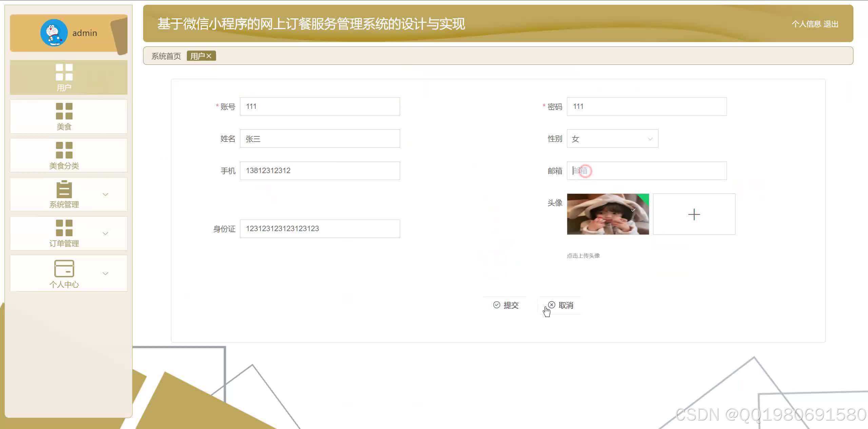This screenshot has width=868, height=429.
Task: Click the admin Doraemon avatar
Action: click(x=54, y=33)
